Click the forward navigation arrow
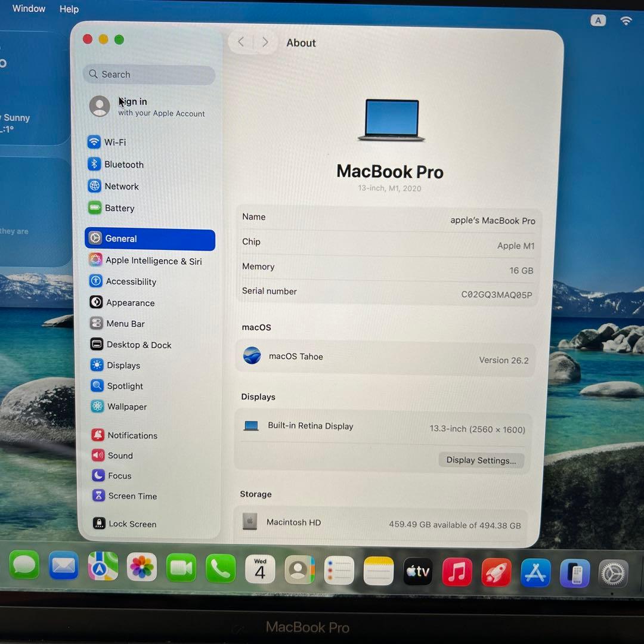Image resolution: width=644 pixels, height=644 pixels. 265,42
